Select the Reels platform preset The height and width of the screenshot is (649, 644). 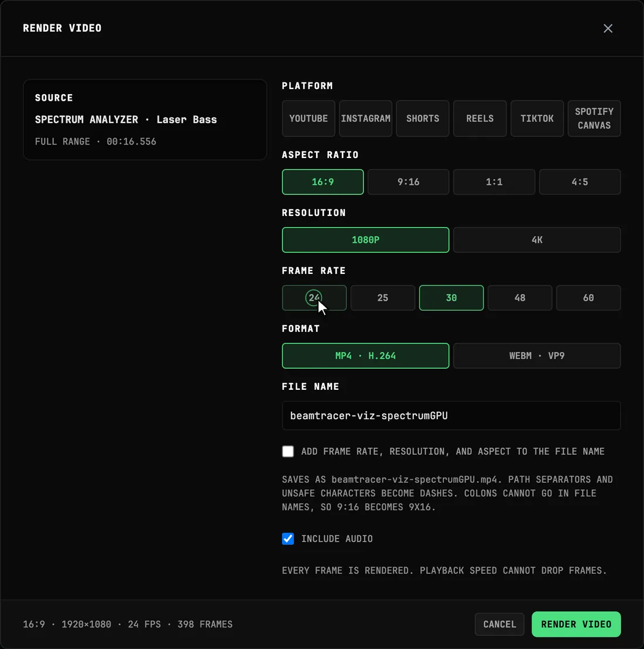coord(479,118)
